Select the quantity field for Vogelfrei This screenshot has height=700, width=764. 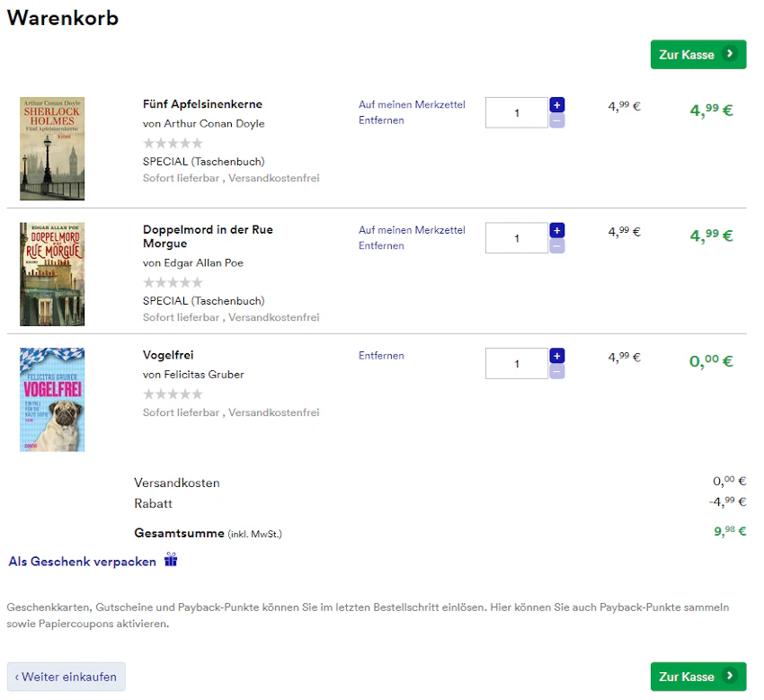click(517, 363)
